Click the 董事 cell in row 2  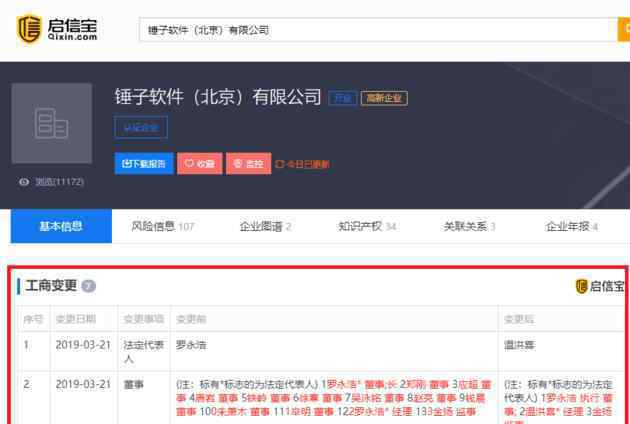click(133, 384)
